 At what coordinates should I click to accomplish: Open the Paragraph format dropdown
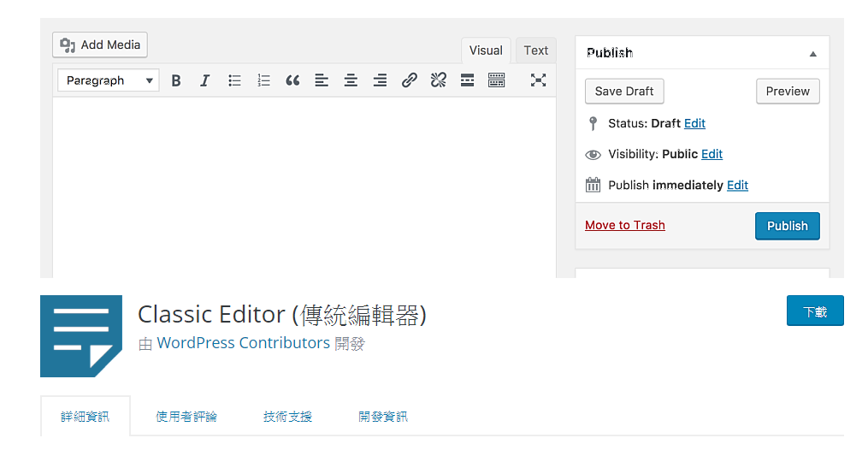[109, 80]
